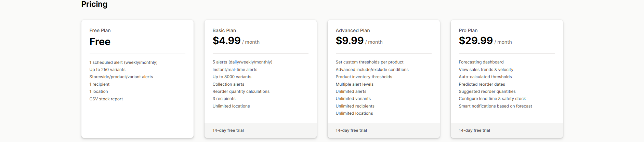
Task: Click the Pro Plan title
Action: 468,30
